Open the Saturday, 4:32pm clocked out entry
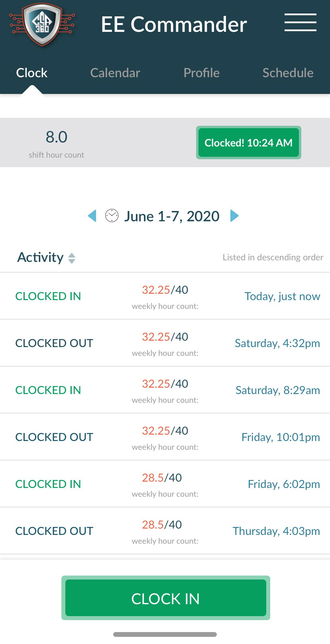The width and height of the screenshot is (330, 644). tap(165, 343)
